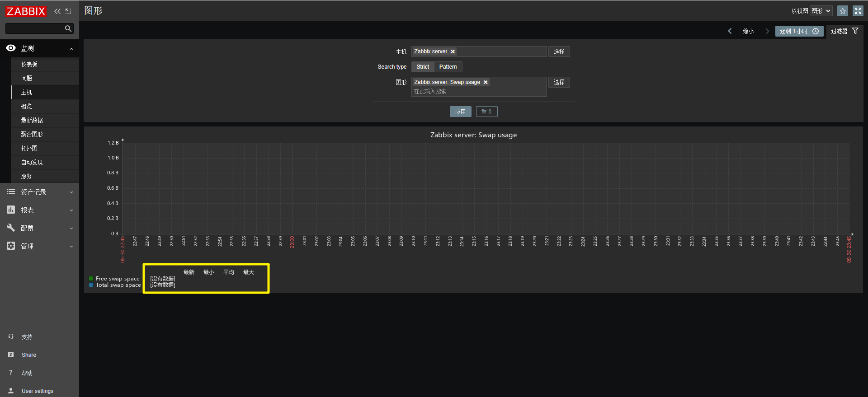Click the 应用 apply button
The width and height of the screenshot is (868, 397).
(x=460, y=112)
